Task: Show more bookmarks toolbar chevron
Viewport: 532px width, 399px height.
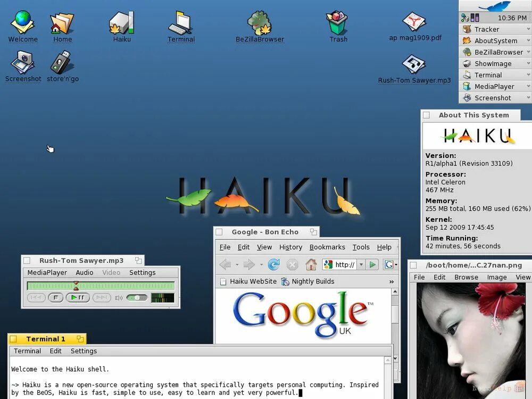Action: [392, 281]
